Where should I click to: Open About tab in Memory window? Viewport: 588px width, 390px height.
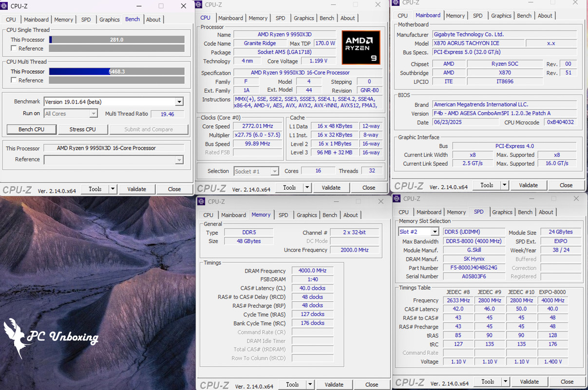pyautogui.click(x=350, y=215)
